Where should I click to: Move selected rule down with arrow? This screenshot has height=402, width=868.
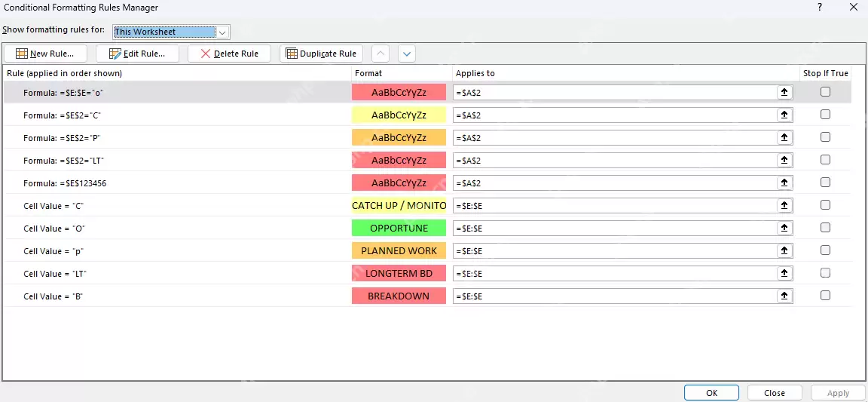(407, 54)
